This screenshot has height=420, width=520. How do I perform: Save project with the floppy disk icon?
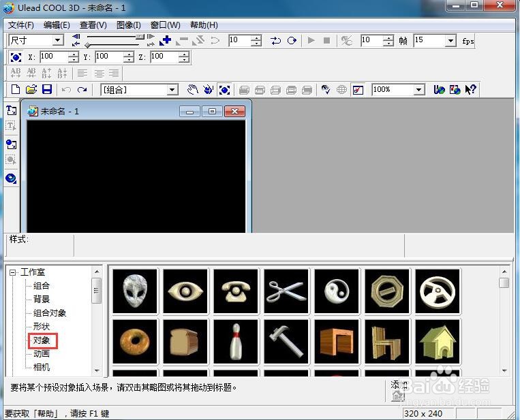click(x=47, y=89)
